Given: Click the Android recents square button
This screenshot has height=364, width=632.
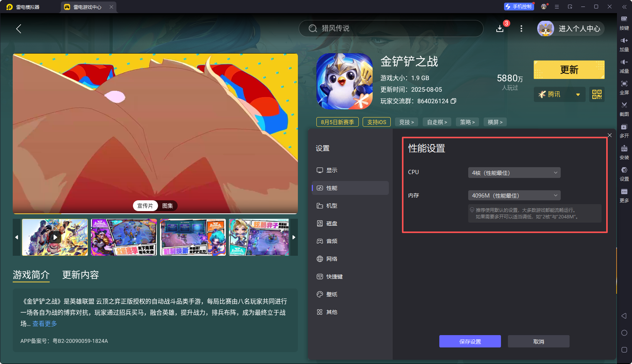Looking at the screenshot, I should click(x=624, y=350).
